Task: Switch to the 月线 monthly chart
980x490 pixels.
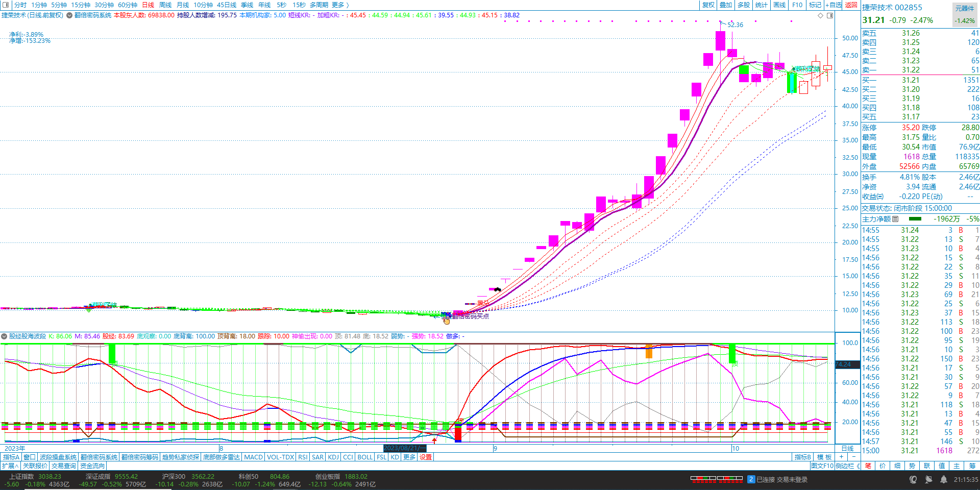Action: (x=183, y=5)
